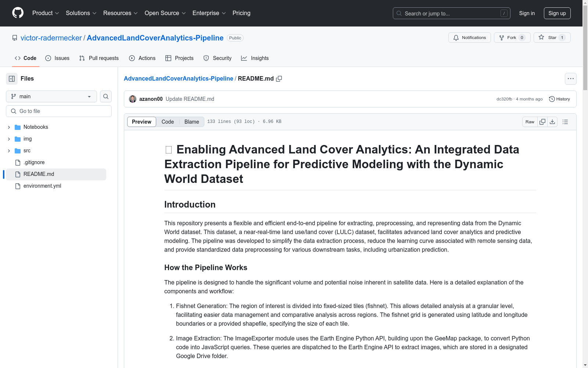This screenshot has height=368, width=588.
Task: Switch to the Blame view
Action: 191,121
